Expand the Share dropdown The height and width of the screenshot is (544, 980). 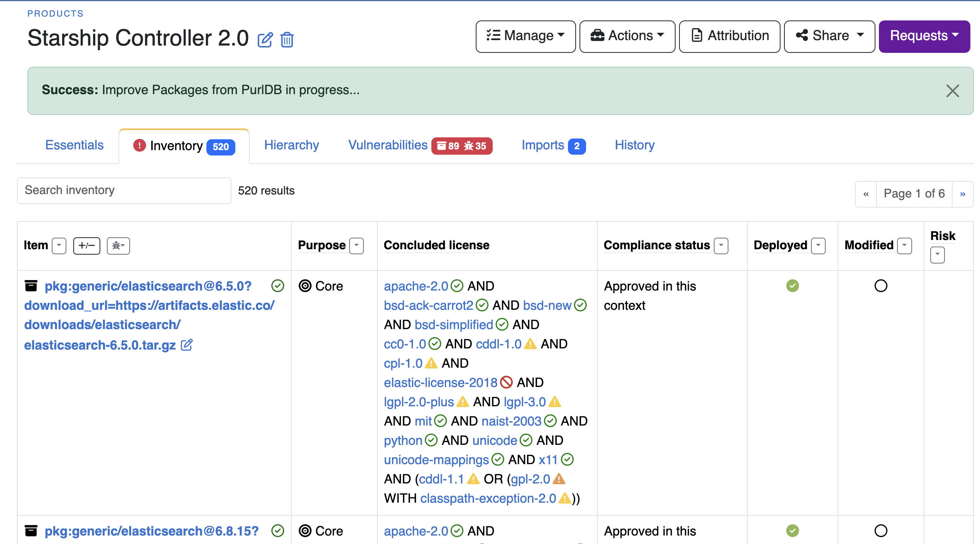830,36
